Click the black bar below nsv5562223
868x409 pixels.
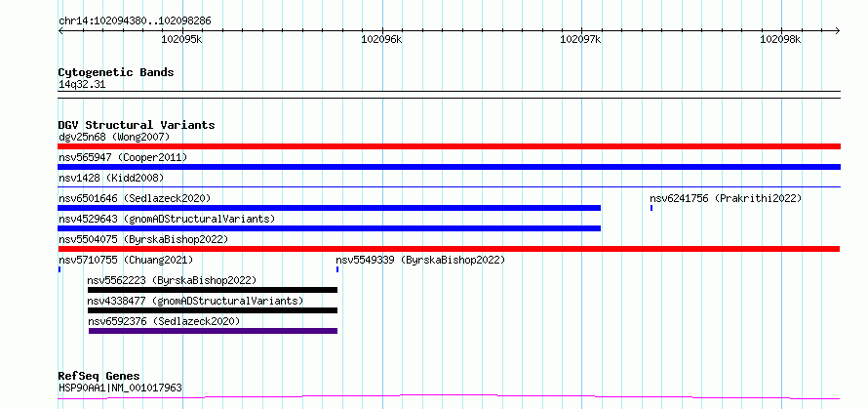(212, 290)
